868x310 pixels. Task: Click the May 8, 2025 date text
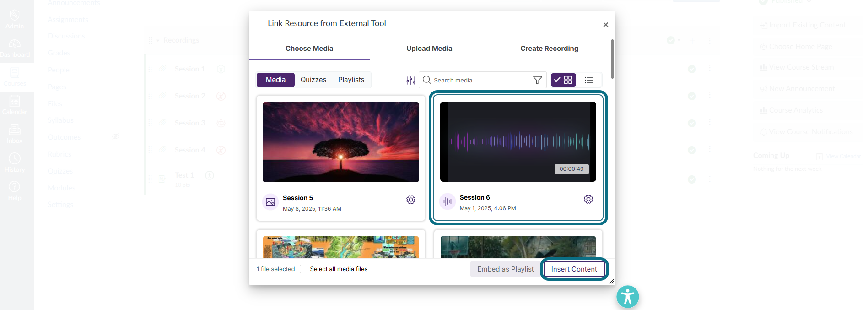pos(312,209)
